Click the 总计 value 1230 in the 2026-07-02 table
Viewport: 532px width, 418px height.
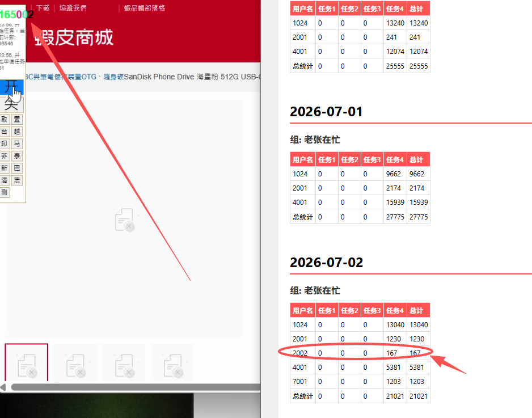click(417, 339)
